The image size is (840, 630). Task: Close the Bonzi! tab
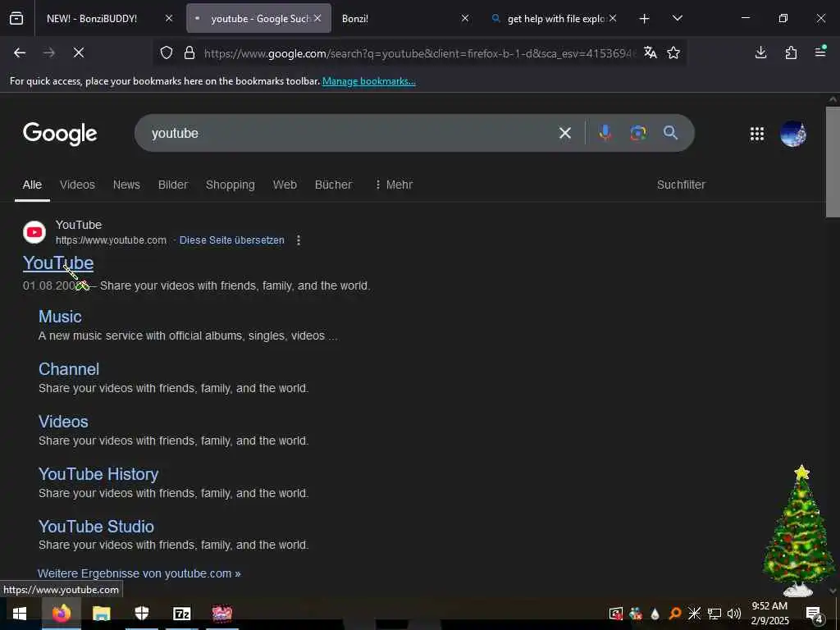pyautogui.click(x=465, y=18)
